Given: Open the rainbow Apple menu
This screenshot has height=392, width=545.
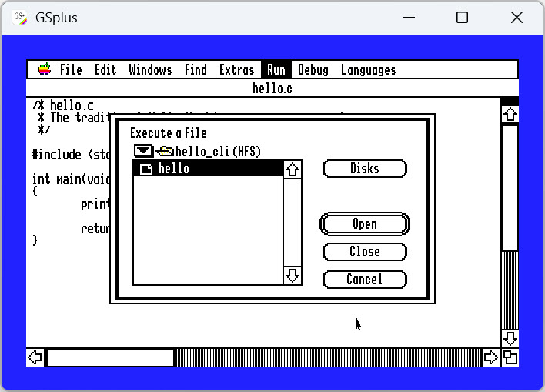Looking at the screenshot, I should [45, 69].
